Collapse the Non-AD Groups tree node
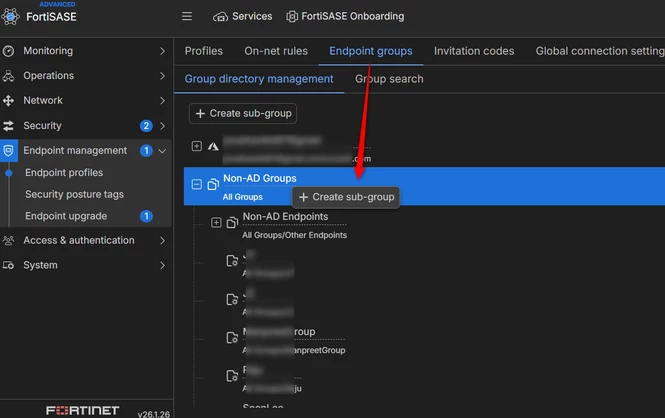 click(197, 184)
